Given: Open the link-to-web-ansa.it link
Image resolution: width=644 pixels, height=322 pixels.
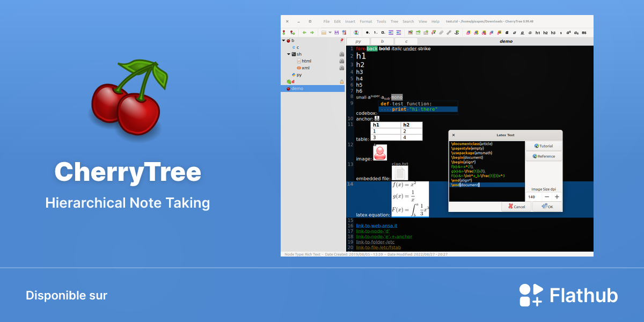Looking at the screenshot, I should [376, 226].
